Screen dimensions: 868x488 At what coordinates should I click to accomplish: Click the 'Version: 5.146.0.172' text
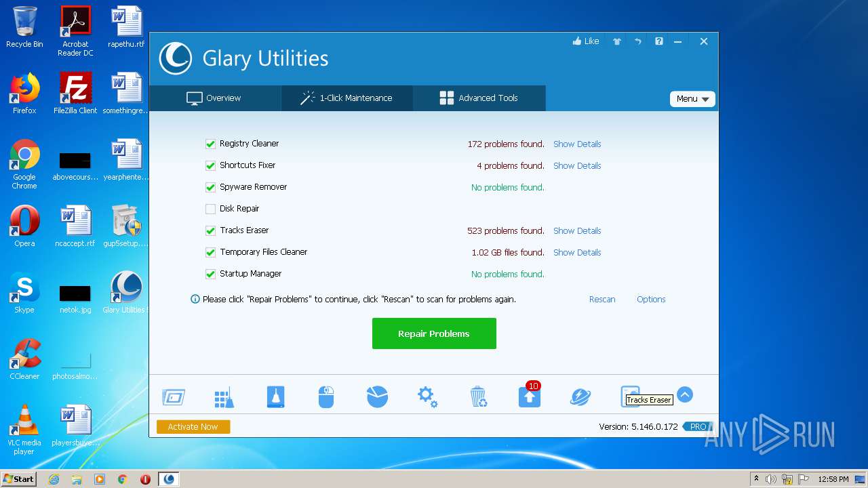click(x=638, y=426)
